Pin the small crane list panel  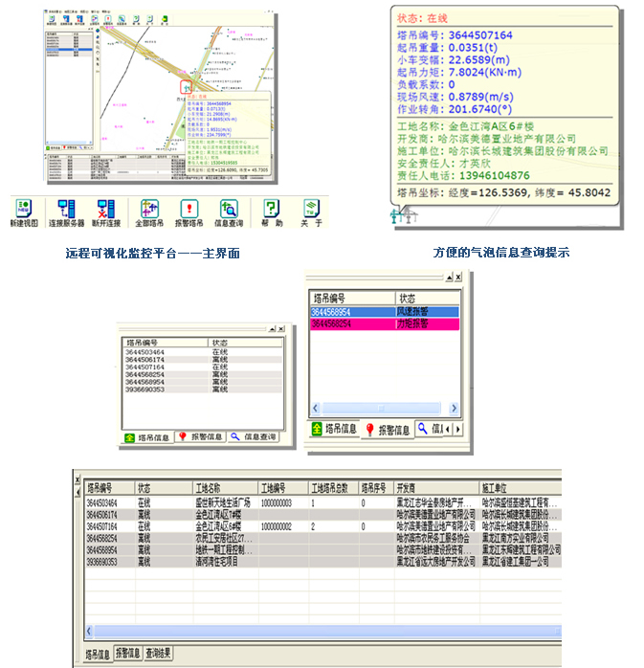tap(273, 329)
